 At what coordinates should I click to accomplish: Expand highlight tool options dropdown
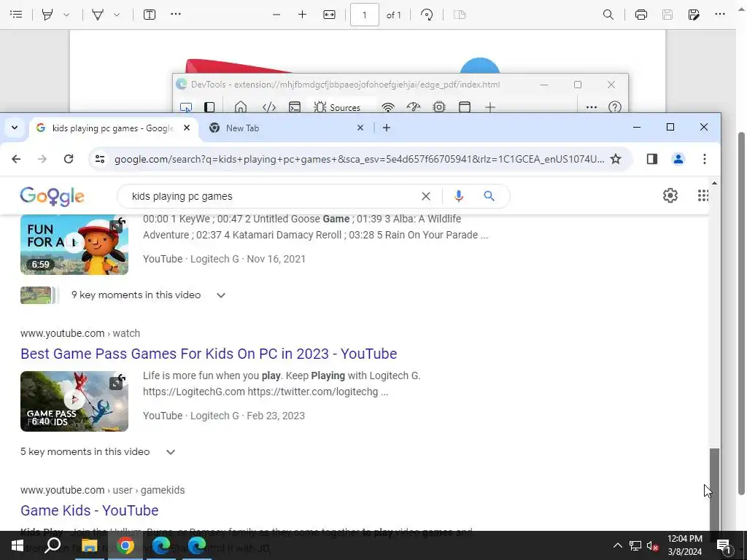click(66, 15)
